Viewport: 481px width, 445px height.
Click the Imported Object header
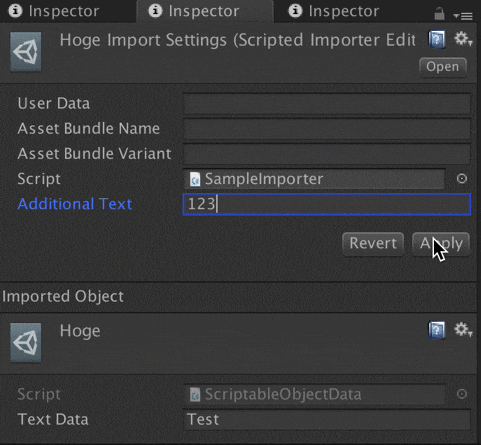click(63, 297)
